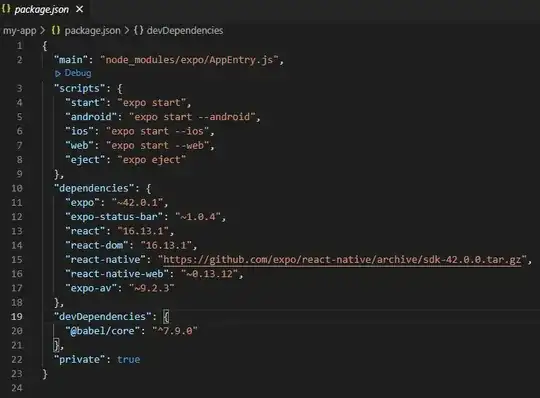Click the "dependencies" key
The height and width of the screenshot is (398, 540).
pyautogui.click(x=94, y=188)
